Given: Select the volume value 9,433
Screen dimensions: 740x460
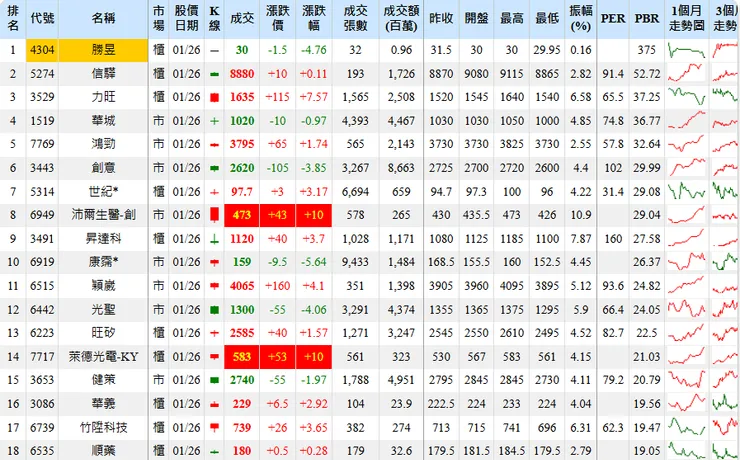Looking at the screenshot, I should tap(355, 262).
